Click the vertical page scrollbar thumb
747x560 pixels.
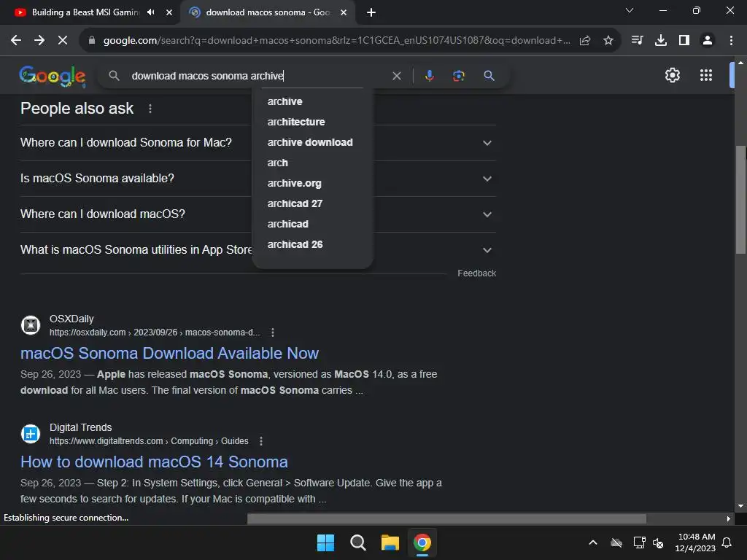(740, 200)
